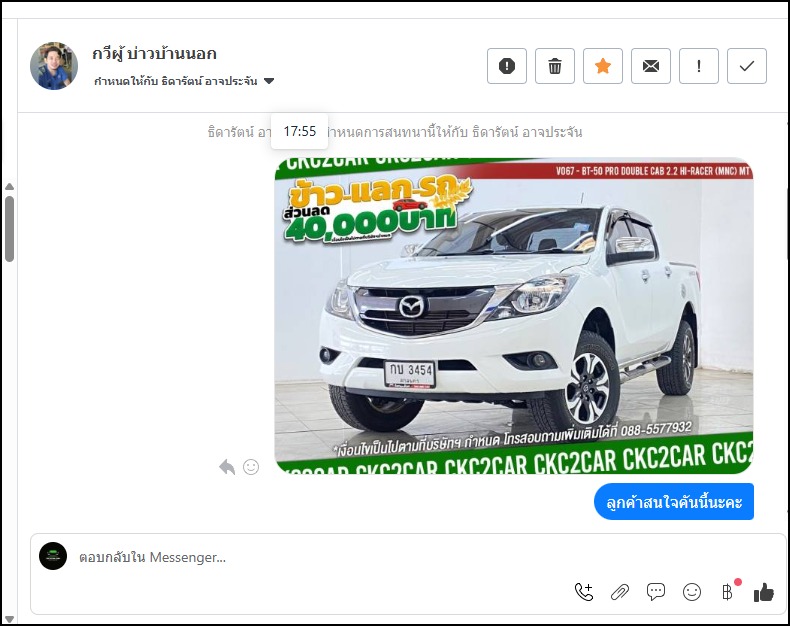The image size is (790, 626).
Task: Mark conversation done with checkmark
Action: click(747, 66)
